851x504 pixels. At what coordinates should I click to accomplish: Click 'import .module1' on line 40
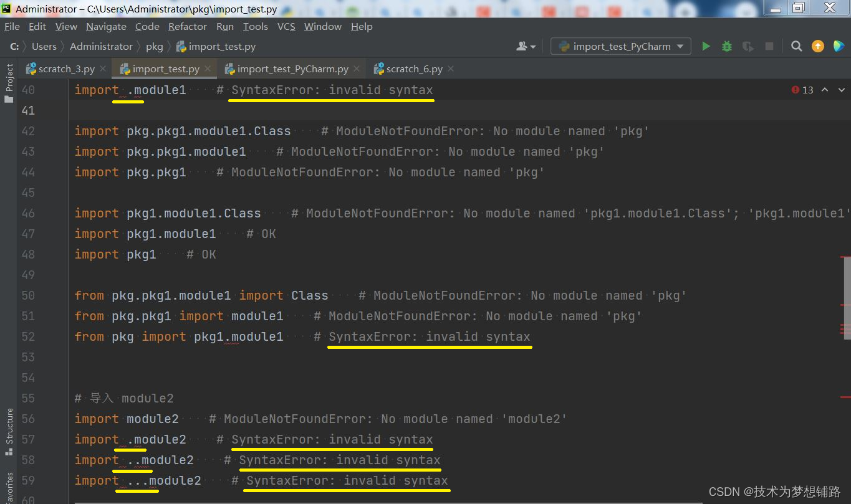[130, 90]
